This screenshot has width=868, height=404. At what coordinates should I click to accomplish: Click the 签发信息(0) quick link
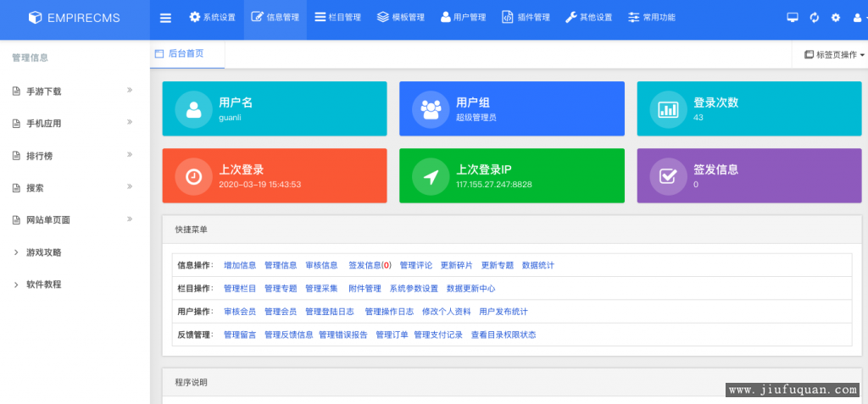pyautogui.click(x=370, y=265)
